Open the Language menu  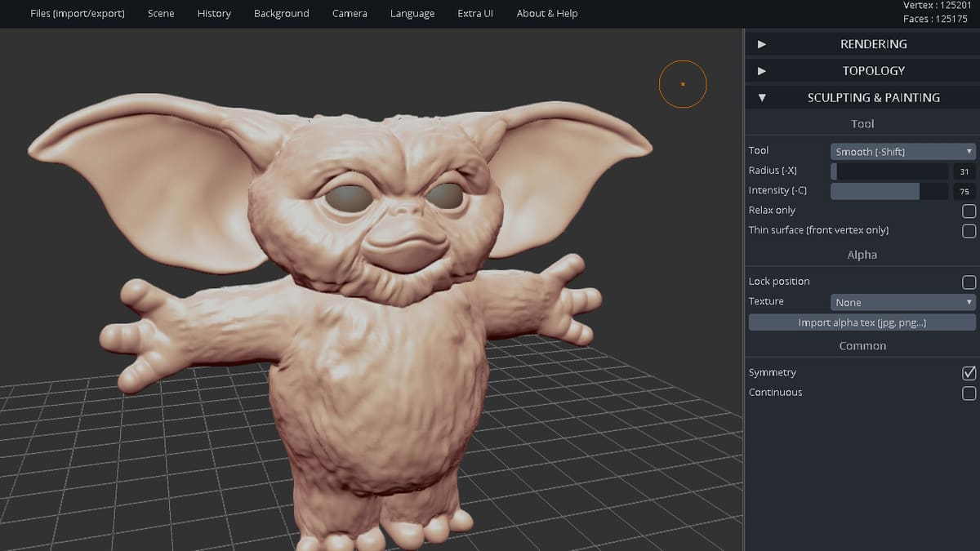click(x=412, y=13)
